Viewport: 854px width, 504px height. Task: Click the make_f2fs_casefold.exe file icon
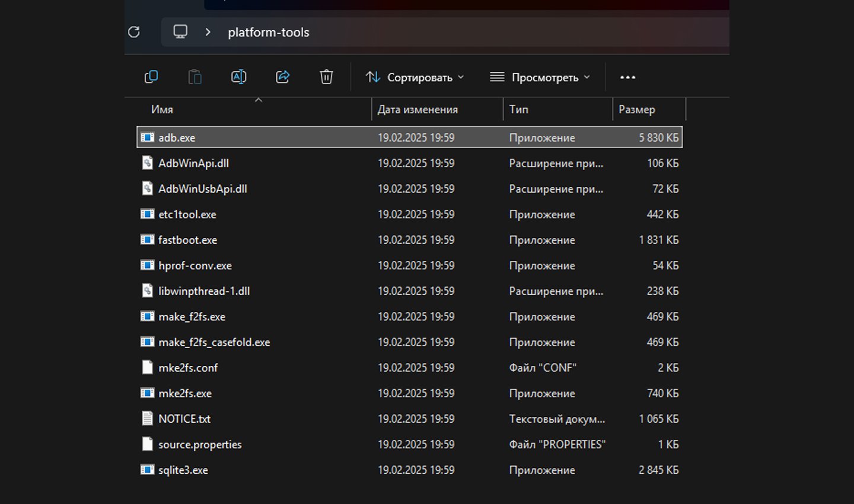coord(147,342)
